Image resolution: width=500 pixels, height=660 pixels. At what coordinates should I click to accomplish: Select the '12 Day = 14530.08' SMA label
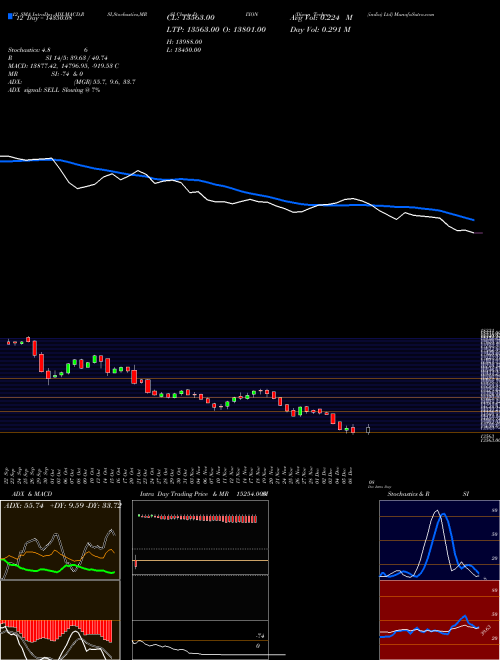[x=43, y=18]
